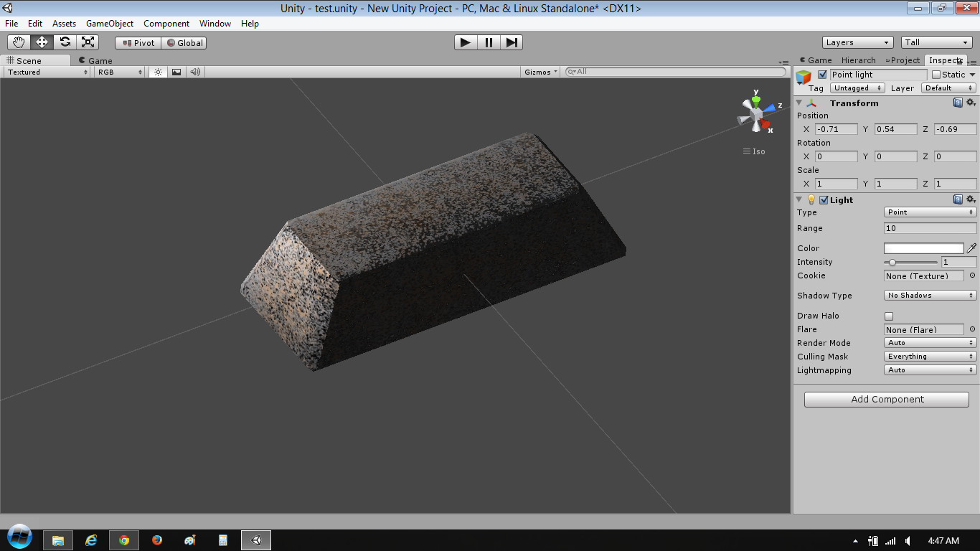Select the Scale tool
This screenshot has height=551, width=980.
pyautogui.click(x=88, y=42)
